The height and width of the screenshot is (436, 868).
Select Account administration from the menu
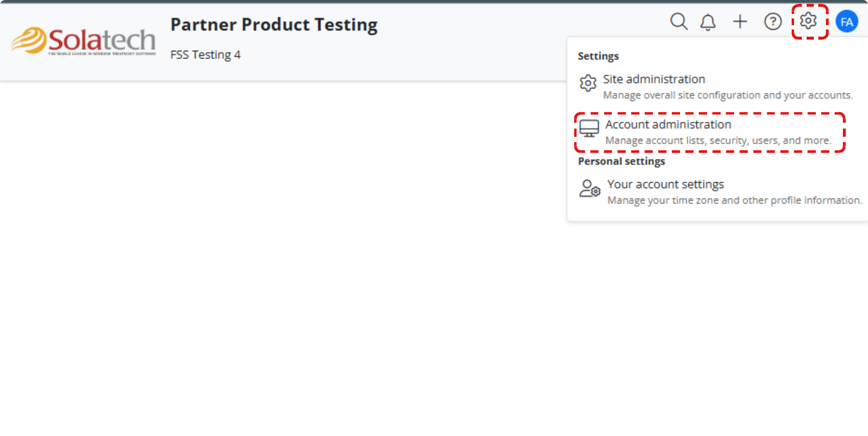(668, 124)
